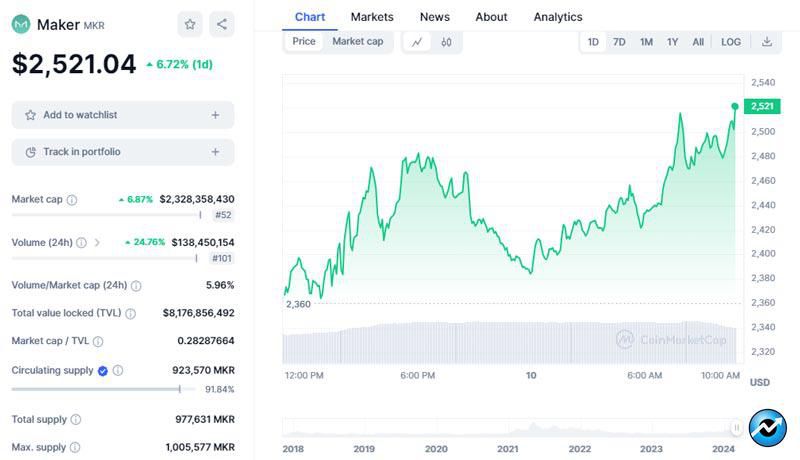This screenshot has height=460, width=800.
Task: Click the Maker logo icon
Action: pos(21,24)
